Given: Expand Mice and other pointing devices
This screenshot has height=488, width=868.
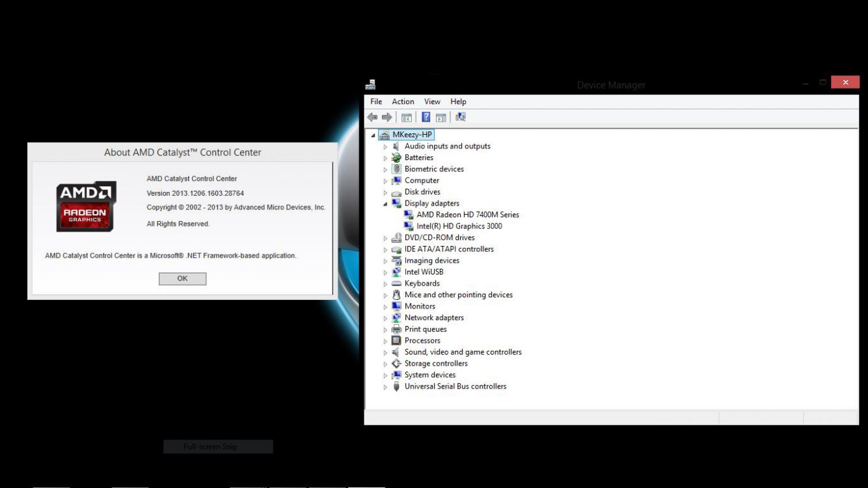Looking at the screenshot, I should 385,295.
